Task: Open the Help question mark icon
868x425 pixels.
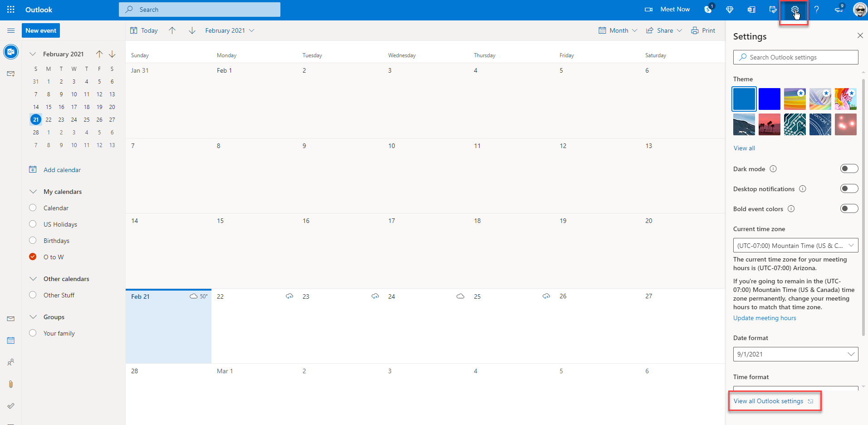Action: (816, 10)
